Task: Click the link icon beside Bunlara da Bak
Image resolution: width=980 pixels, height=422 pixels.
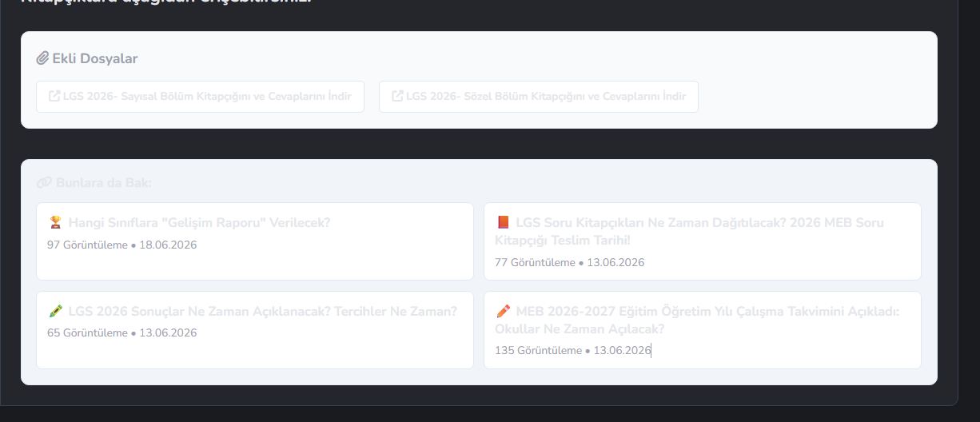Action: [x=44, y=183]
